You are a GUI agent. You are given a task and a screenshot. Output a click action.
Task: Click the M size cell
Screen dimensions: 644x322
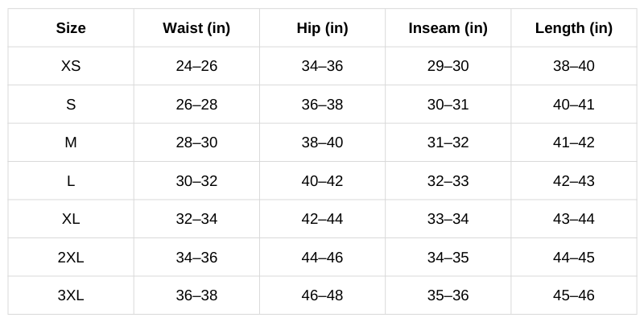pyautogui.click(x=71, y=142)
